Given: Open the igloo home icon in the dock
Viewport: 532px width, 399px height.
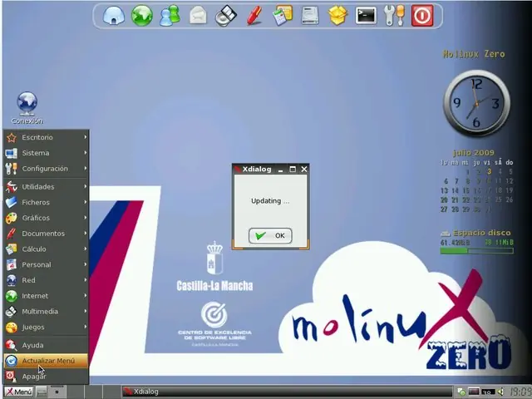Looking at the screenshot, I should [x=114, y=16].
